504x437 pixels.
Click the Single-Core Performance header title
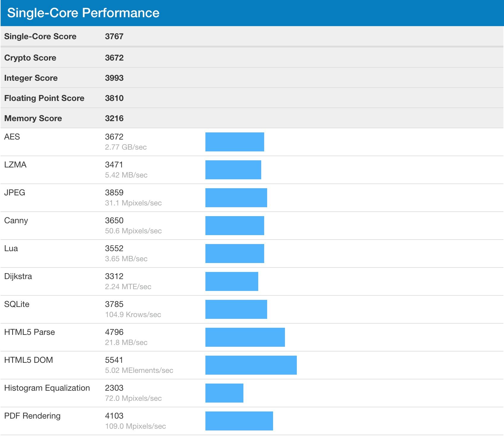[x=83, y=13]
